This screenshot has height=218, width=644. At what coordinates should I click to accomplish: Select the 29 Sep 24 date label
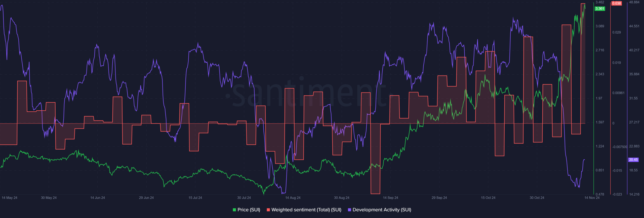pos(439,198)
